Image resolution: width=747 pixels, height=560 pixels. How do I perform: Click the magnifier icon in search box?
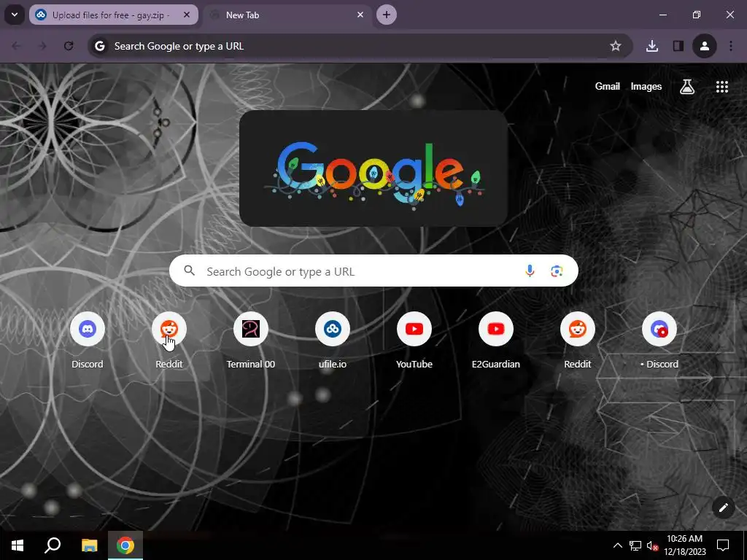tap(190, 271)
